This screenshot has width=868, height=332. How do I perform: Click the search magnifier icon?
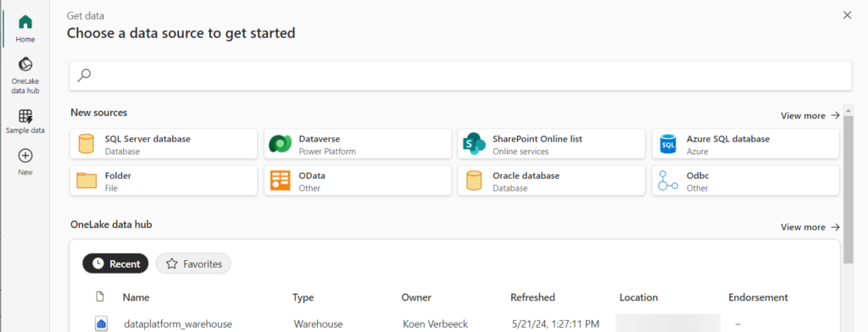[84, 75]
